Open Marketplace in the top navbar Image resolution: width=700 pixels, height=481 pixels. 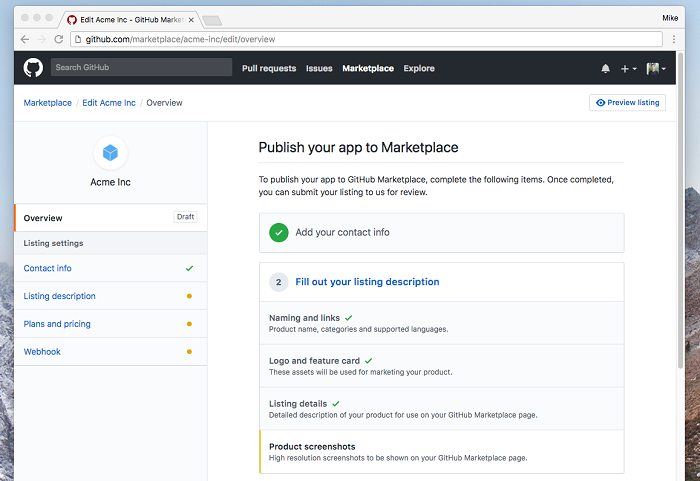(x=368, y=68)
